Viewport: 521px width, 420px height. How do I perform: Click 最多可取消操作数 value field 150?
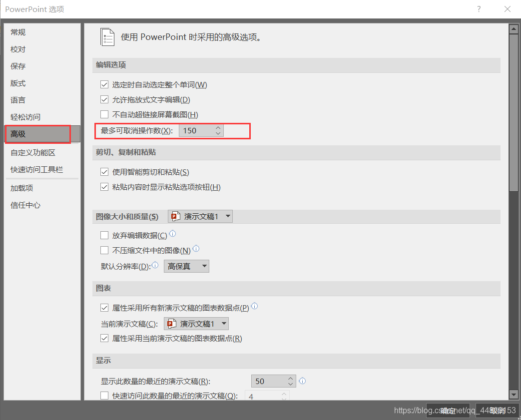[197, 130]
